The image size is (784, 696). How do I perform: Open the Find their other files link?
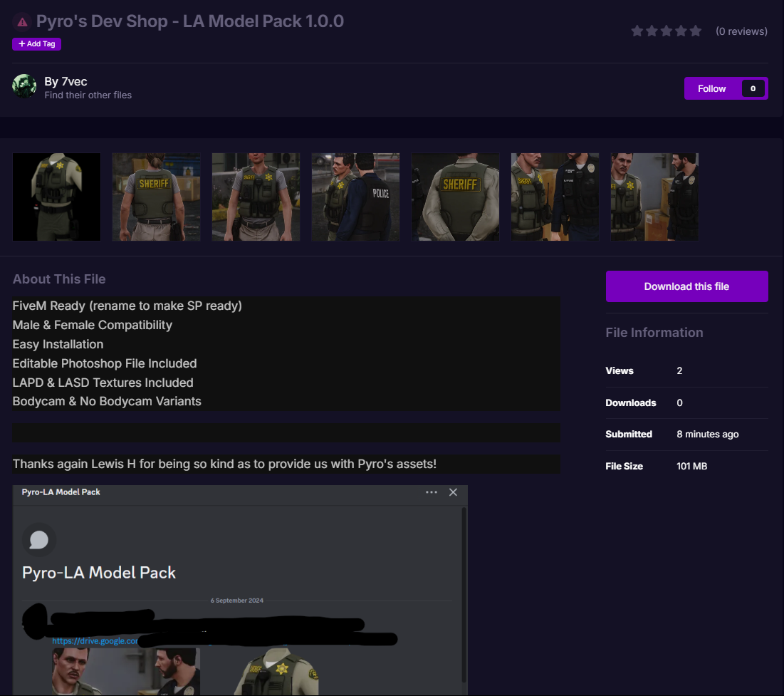point(88,95)
